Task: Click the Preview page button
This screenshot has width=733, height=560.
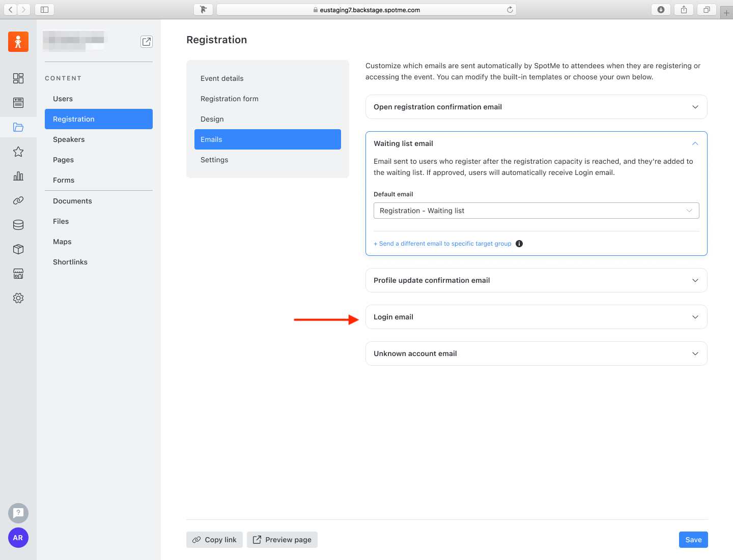Action: click(x=282, y=540)
